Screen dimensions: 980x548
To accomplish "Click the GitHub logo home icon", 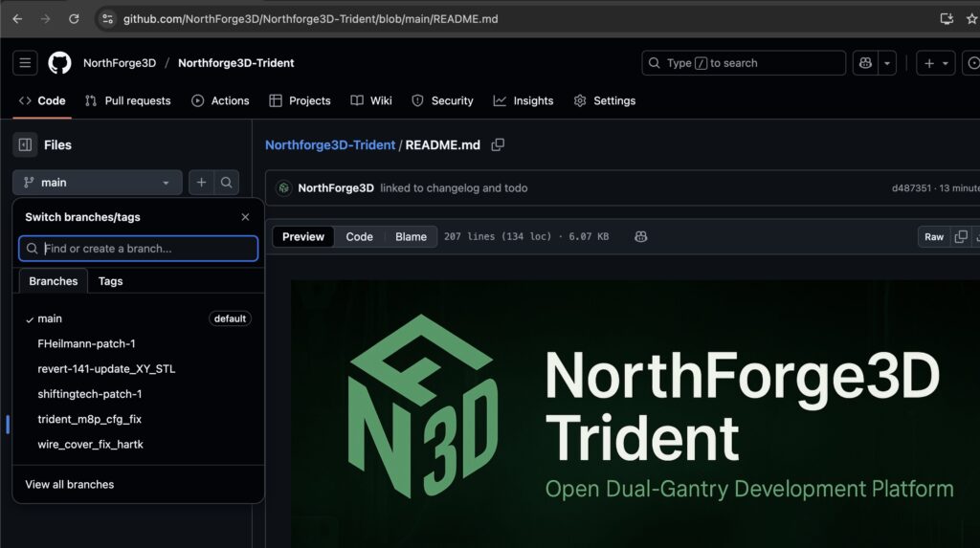I will click(59, 63).
